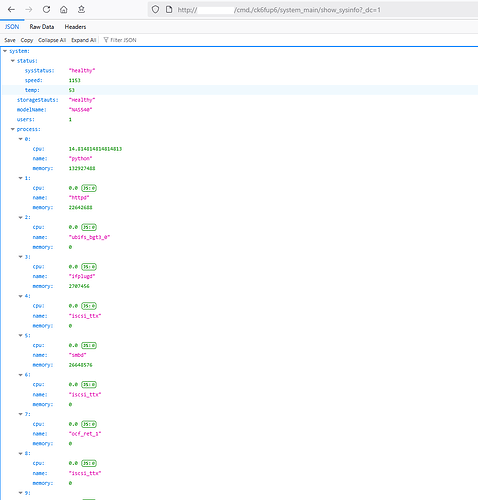This screenshot has height=500, width=478.
Task: Collapse process entry 0
Action: pyautogui.click(x=21, y=139)
